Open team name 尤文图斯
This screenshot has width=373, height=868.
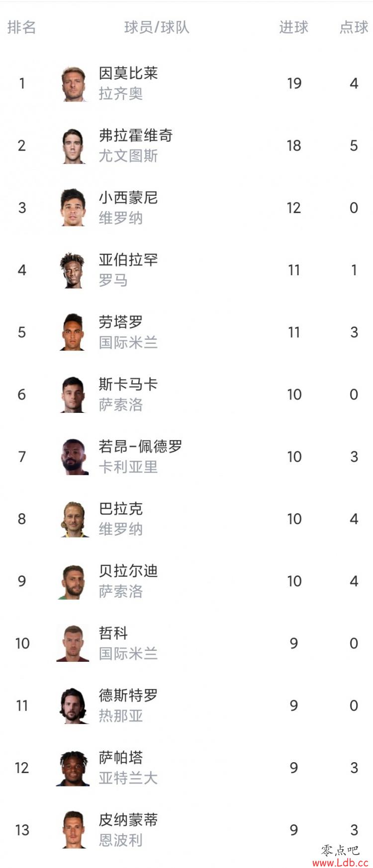point(128,156)
